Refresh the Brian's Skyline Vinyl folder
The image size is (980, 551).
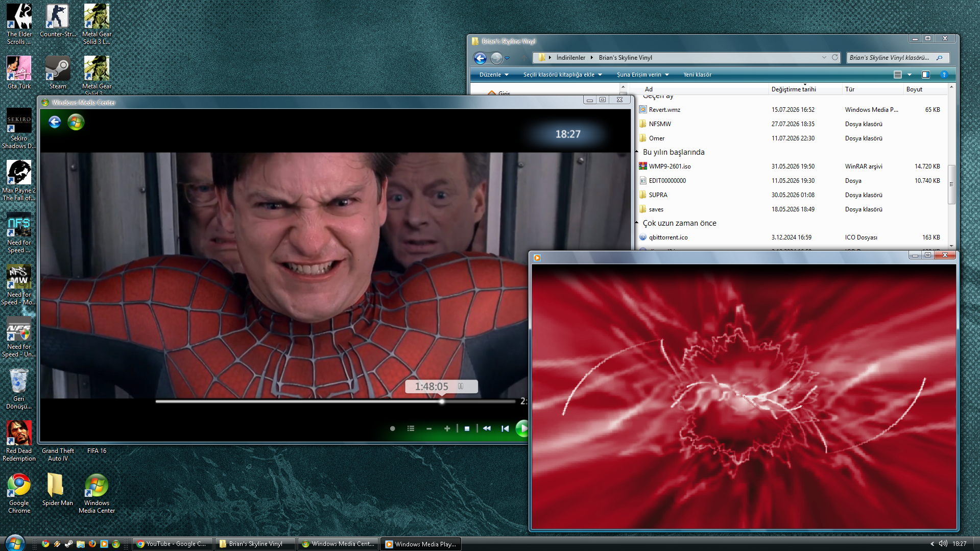835,58
